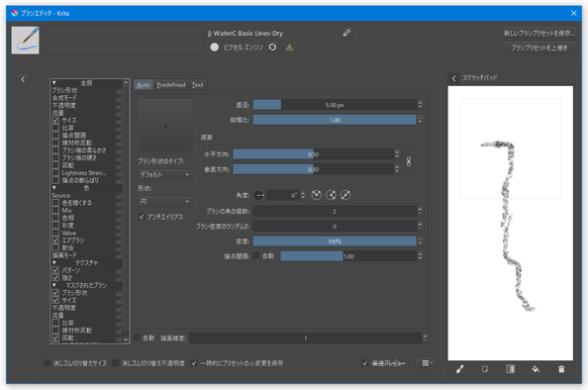Click the rename brush pencil icon

click(x=346, y=33)
